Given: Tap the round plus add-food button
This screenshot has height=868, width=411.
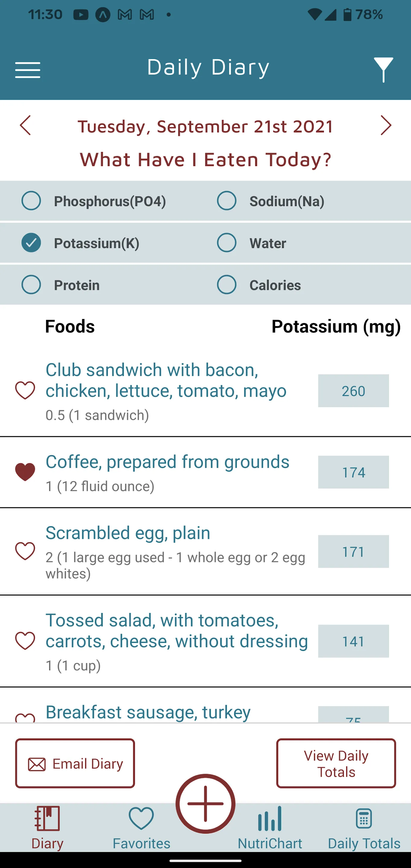Looking at the screenshot, I should [x=205, y=804].
